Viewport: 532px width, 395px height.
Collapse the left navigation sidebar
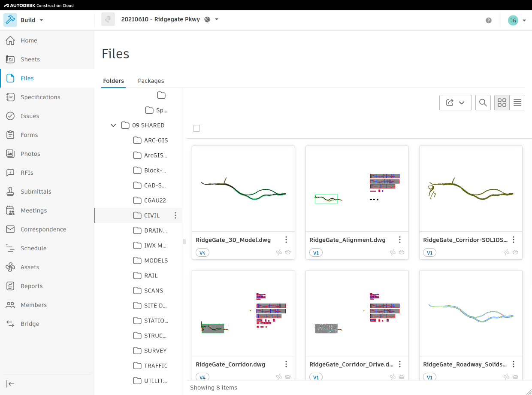(10, 384)
